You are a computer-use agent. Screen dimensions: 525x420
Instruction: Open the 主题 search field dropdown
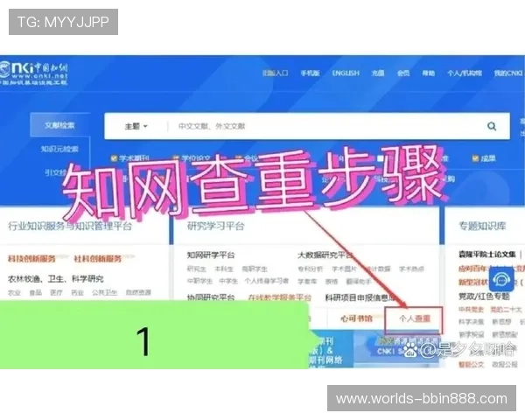coord(136,126)
